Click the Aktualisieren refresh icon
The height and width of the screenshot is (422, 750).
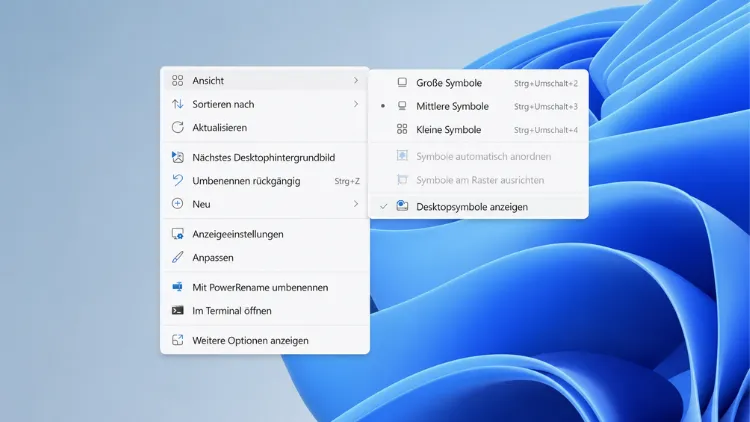(177, 127)
